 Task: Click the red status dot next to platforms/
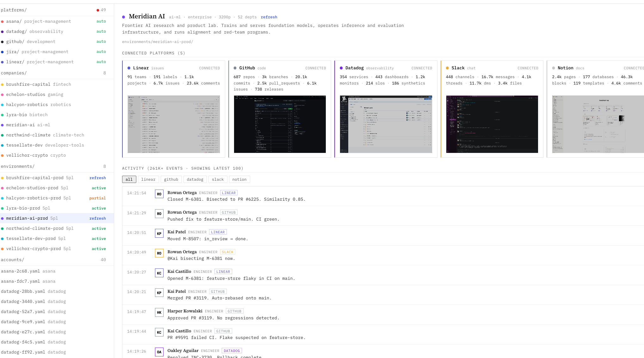98,10
